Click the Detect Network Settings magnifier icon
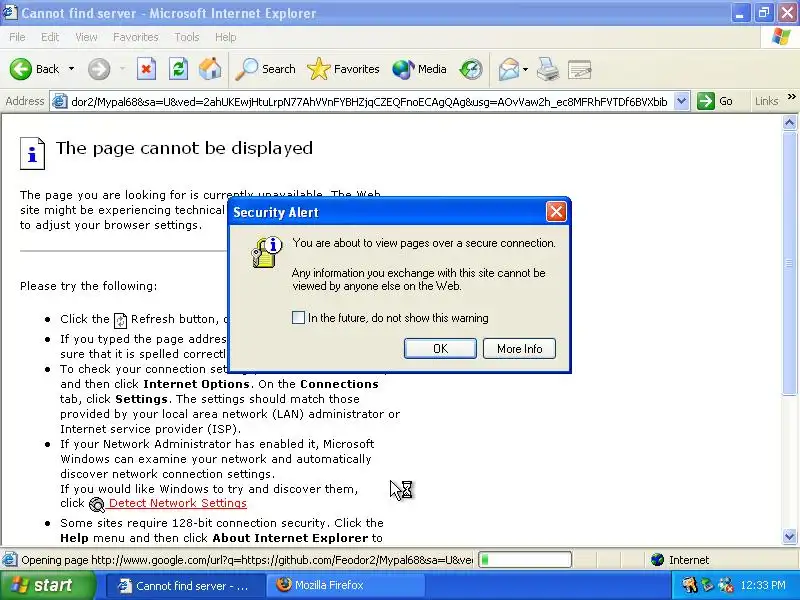Screen dimensions: 800x600 tap(96, 504)
